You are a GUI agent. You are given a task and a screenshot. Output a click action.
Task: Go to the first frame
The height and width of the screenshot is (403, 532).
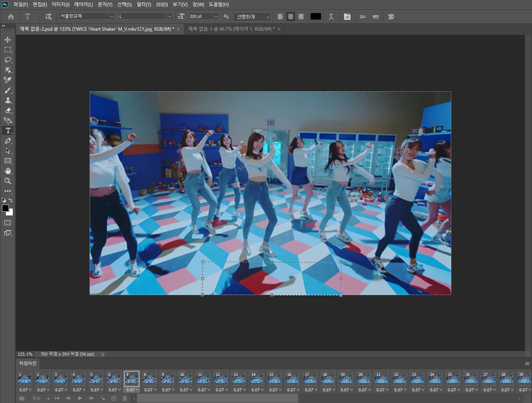[x=57, y=398]
